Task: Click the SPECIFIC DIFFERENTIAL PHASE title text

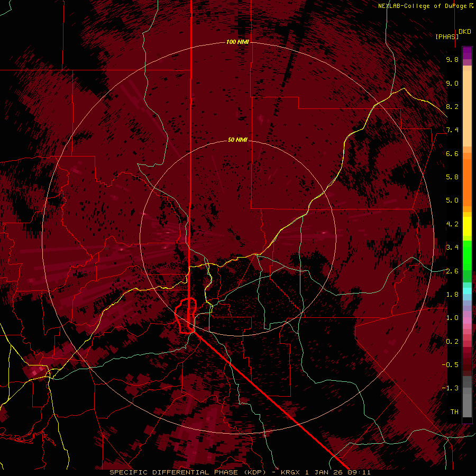Action: pyautogui.click(x=173, y=472)
